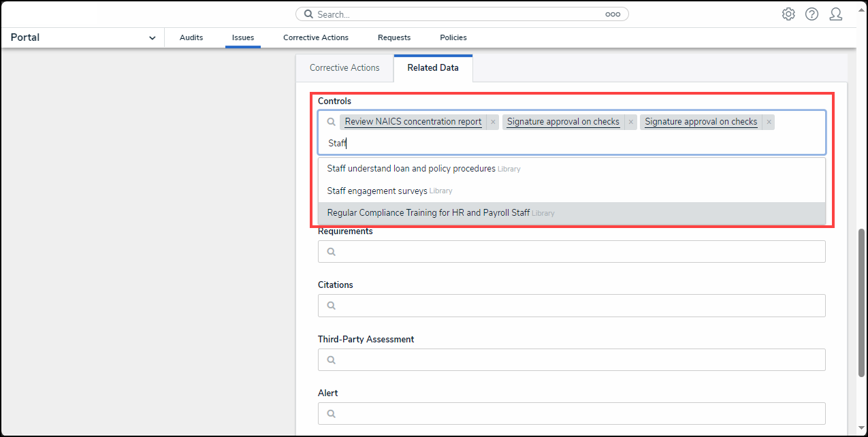
Task: Click the ellipsis icon in search bar
Action: coord(613,14)
